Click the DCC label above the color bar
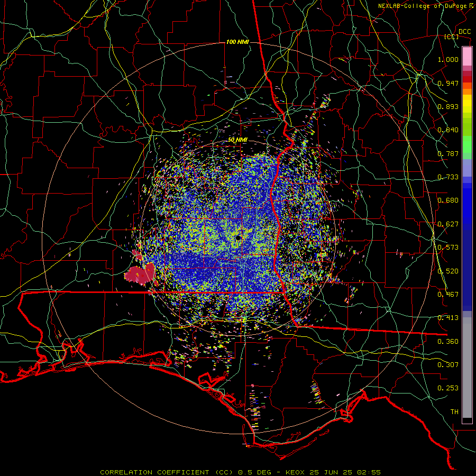Viewport: 476px width, 476px height. pos(464,32)
